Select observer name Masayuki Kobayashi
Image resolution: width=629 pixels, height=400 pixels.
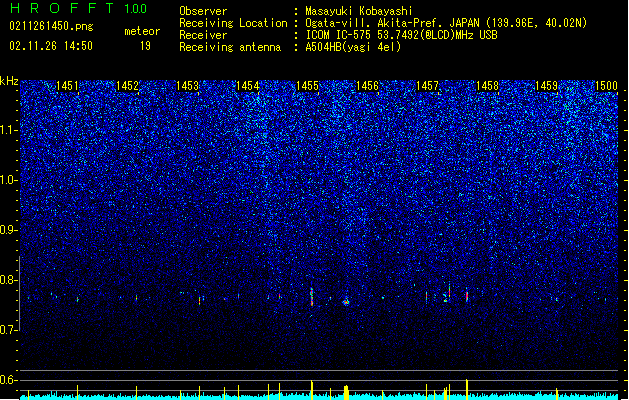click(x=359, y=11)
